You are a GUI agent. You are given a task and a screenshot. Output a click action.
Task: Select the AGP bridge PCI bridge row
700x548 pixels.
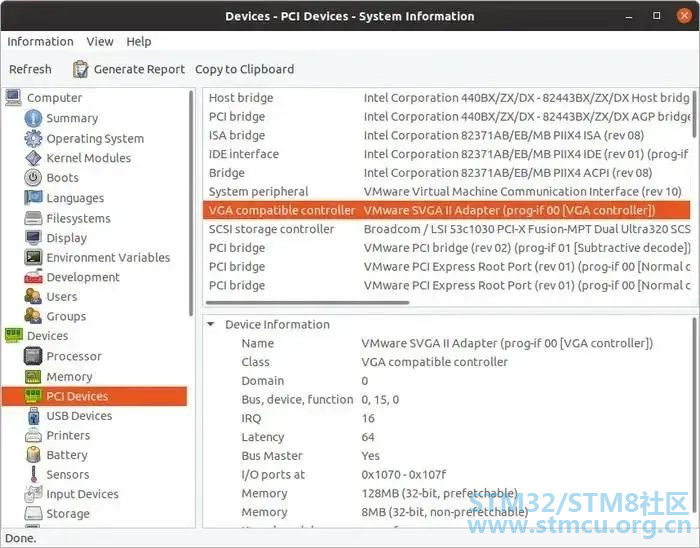tap(447, 116)
